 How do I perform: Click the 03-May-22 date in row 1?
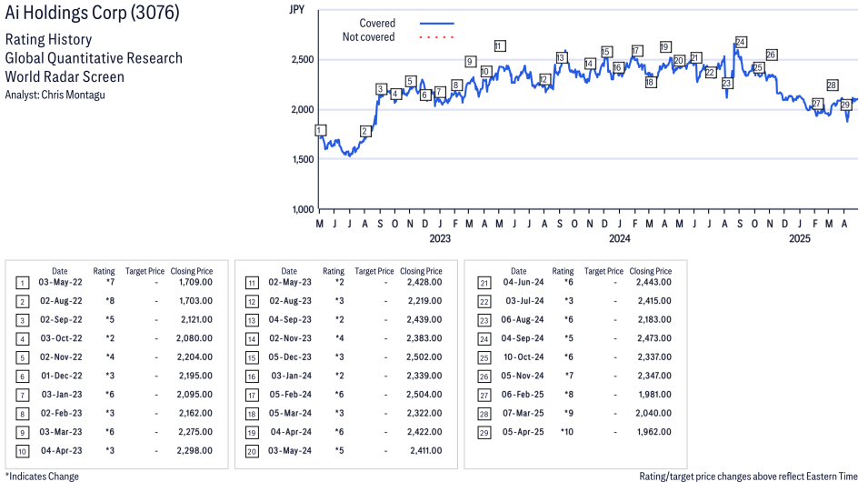60,282
